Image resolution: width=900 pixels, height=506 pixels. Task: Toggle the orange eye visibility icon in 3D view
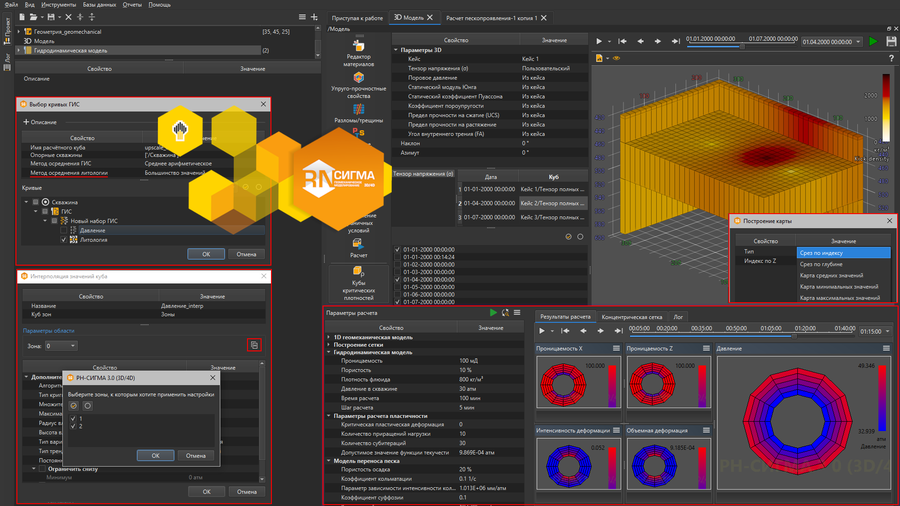pyautogui.click(x=616, y=58)
